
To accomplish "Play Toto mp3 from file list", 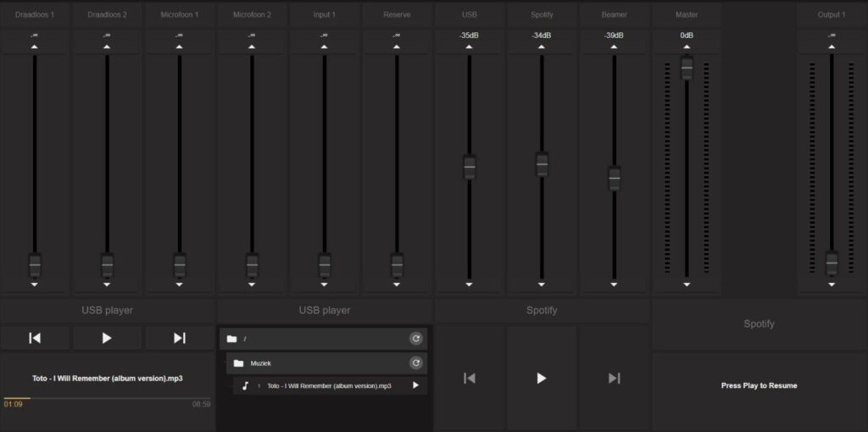I will tap(415, 385).
